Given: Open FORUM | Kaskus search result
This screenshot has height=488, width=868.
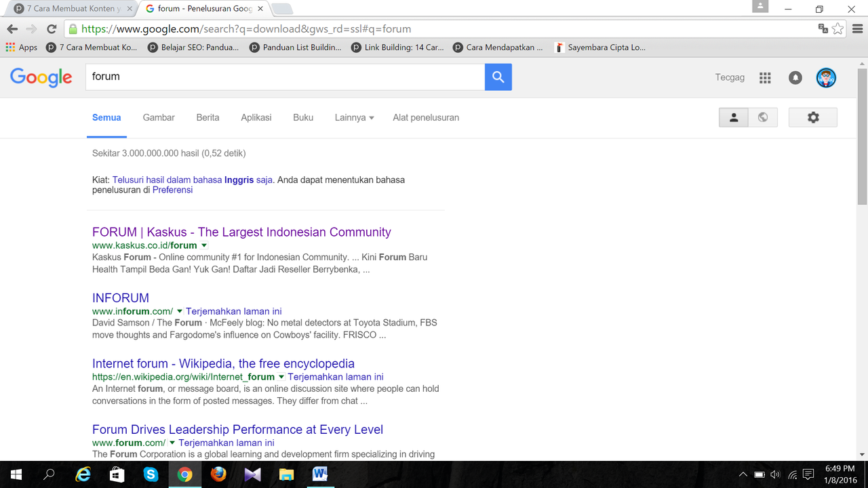Looking at the screenshot, I should [x=241, y=232].
